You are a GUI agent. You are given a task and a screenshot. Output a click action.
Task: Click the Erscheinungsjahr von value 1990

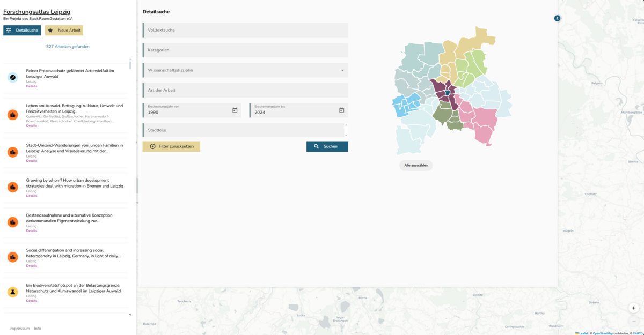click(153, 113)
